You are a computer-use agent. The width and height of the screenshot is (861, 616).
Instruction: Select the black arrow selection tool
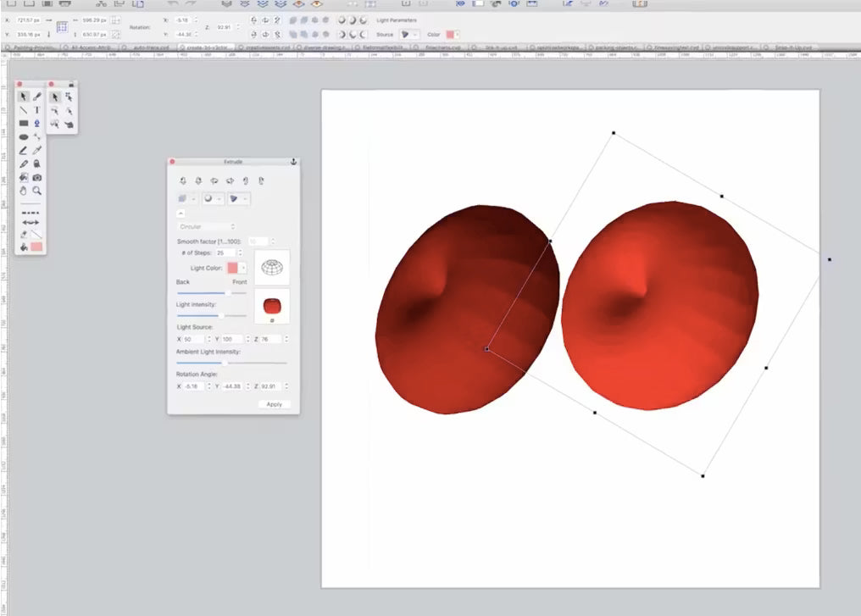[24, 97]
